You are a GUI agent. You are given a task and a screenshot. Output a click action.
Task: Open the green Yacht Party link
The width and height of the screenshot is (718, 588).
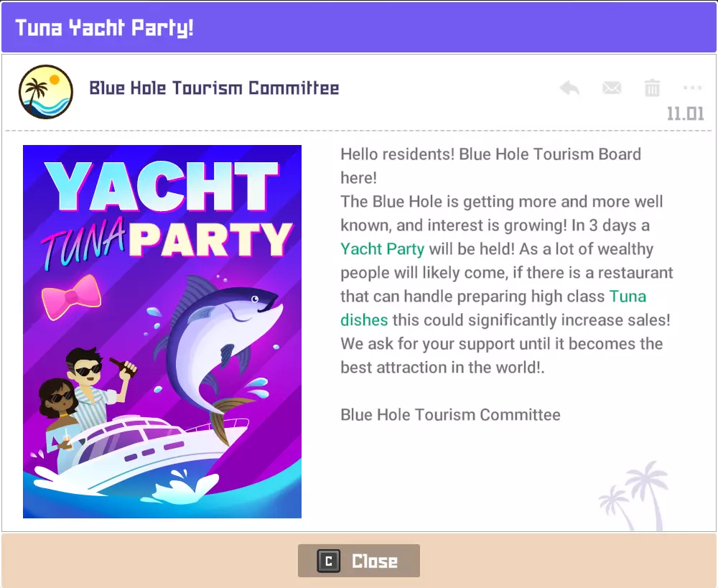[382, 249]
